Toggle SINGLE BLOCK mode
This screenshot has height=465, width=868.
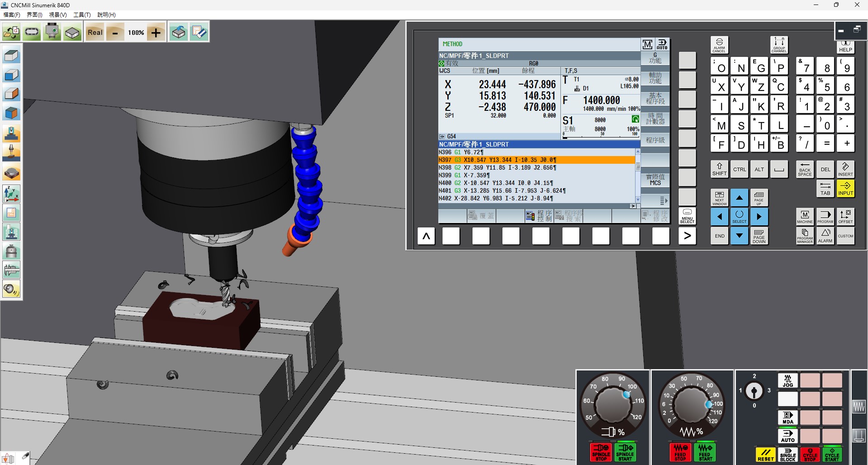[x=787, y=455]
